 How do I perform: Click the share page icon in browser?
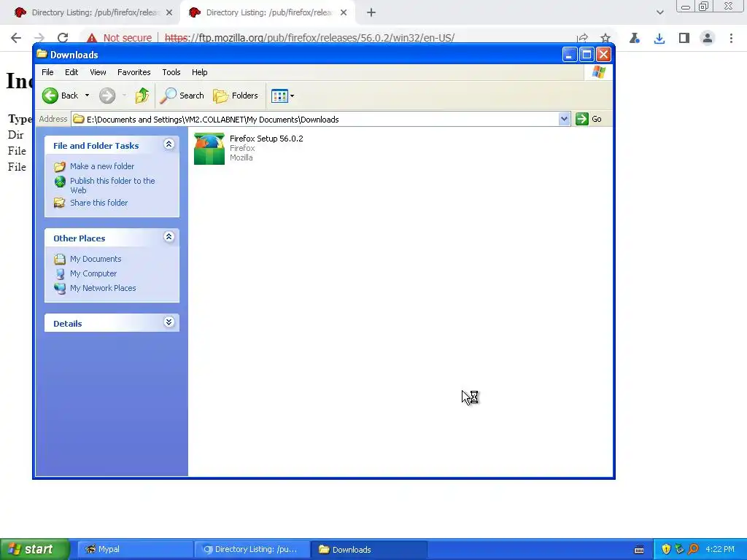(582, 38)
